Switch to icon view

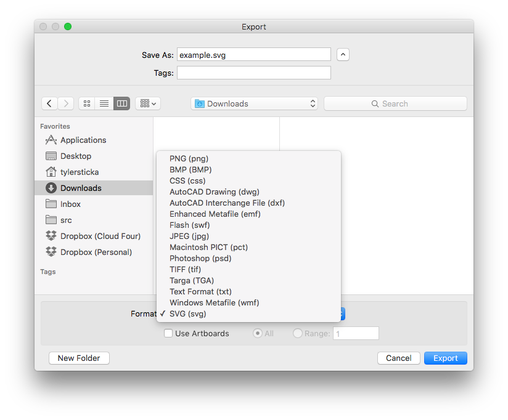[x=86, y=103]
